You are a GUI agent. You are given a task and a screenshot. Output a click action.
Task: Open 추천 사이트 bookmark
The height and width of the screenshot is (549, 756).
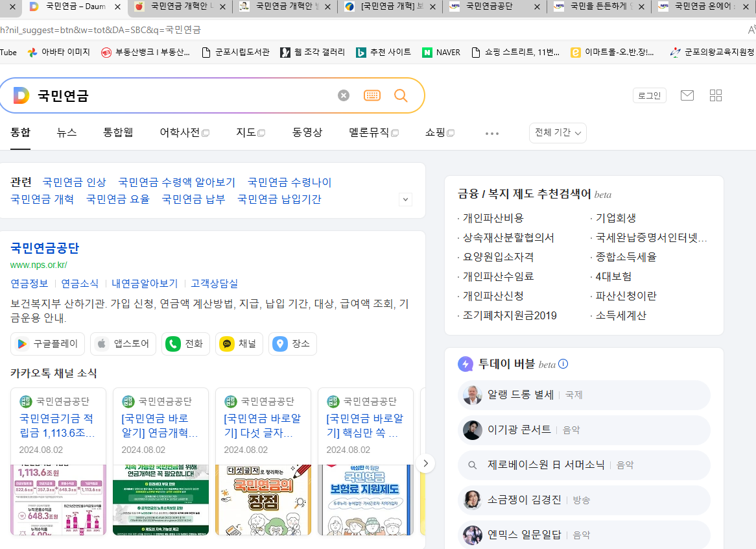(383, 52)
